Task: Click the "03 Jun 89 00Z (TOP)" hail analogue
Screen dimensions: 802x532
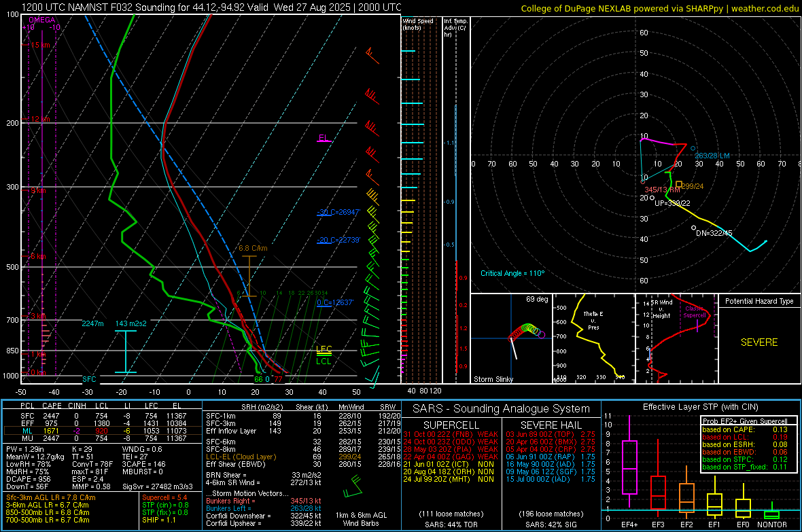Action: 540,434
